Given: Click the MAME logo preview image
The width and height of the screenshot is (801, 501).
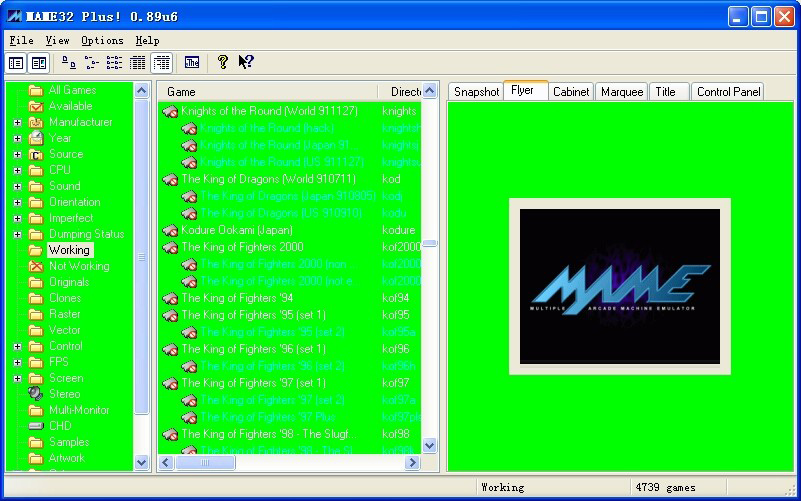Looking at the screenshot, I should click(619, 286).
